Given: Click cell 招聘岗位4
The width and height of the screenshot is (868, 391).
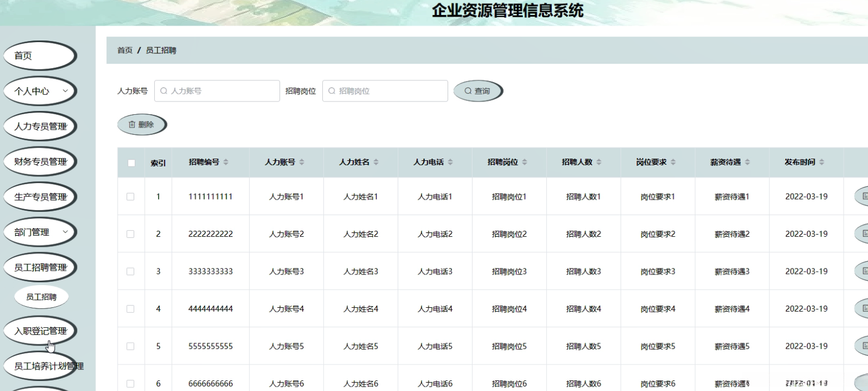Looking at the screenshot, I should click(509, 308).
